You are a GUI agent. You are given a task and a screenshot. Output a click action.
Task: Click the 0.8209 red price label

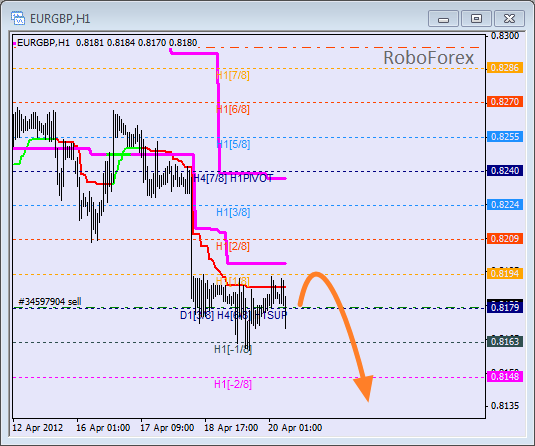click(505, 239)
